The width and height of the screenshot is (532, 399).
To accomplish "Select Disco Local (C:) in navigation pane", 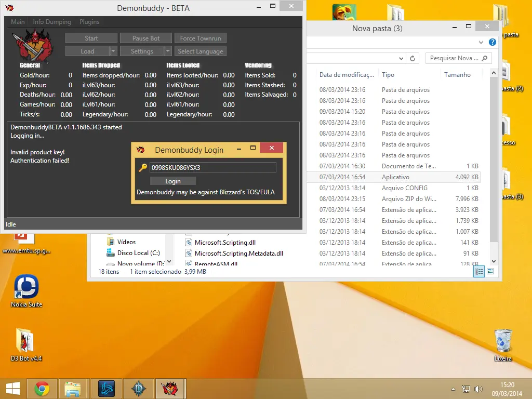I will 138,253.
